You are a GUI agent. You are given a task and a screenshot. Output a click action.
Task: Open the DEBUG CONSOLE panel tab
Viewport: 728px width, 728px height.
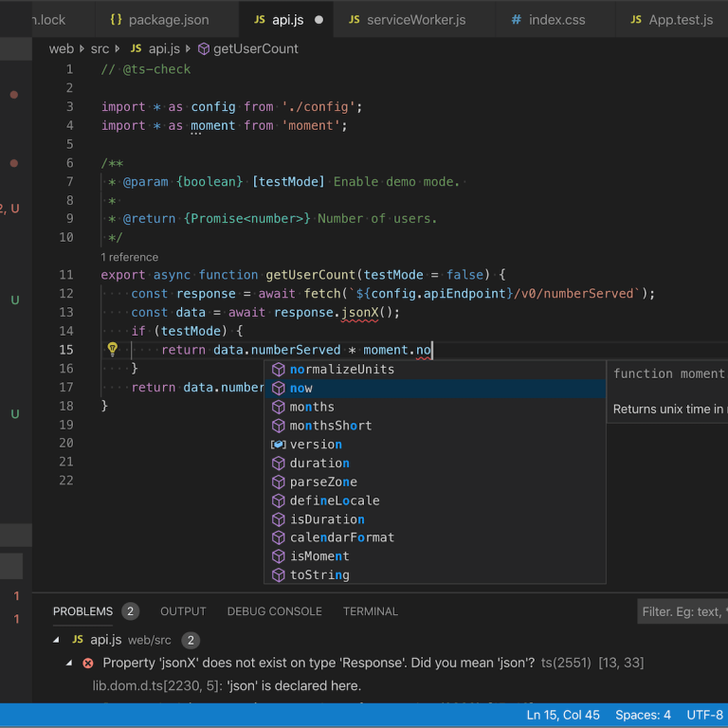(274, 611)
